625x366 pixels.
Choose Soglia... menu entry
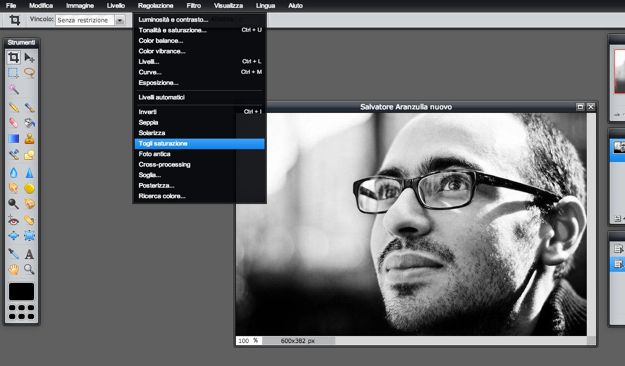tap(199, 175)
